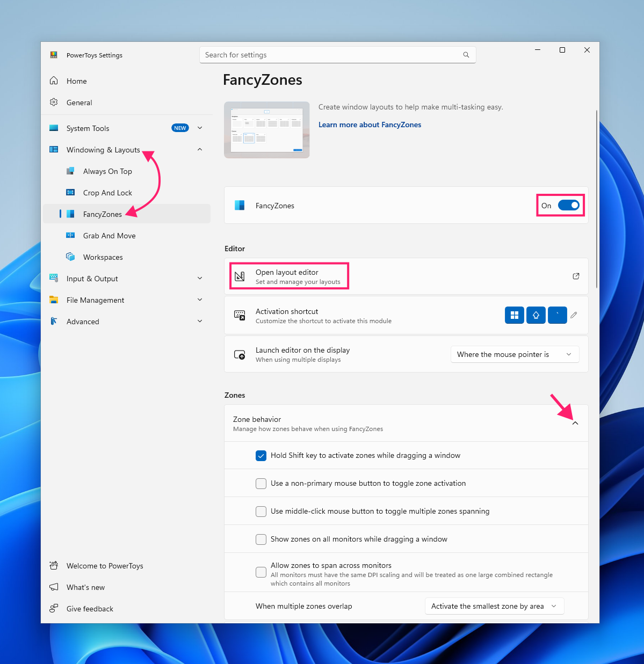Screen dimensions: 644x664
Task: Click the pencil icon to edit activation shortcut
Action: click(574, 315)
